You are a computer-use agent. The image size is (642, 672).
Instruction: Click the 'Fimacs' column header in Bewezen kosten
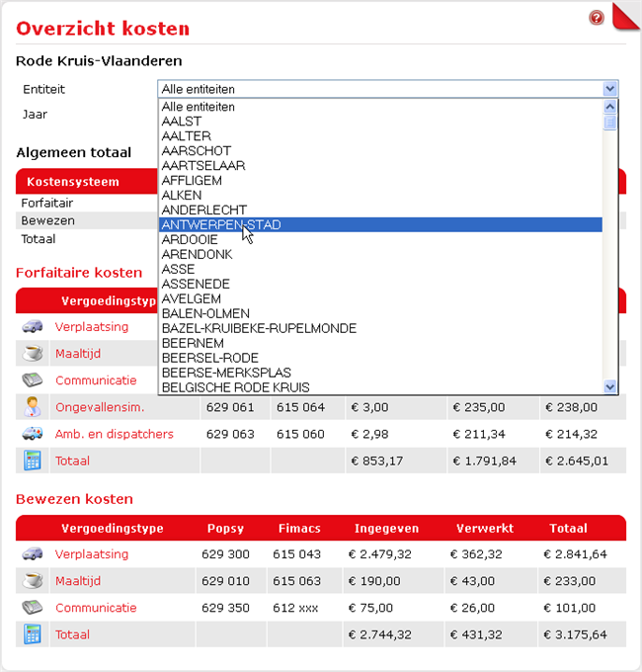tap(299, 528)
